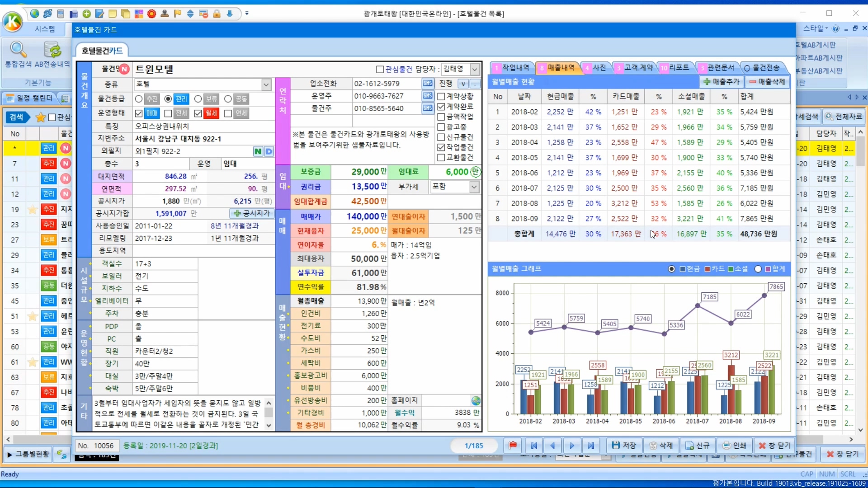Click the calculator icon in quick toolbar
Viewport: 868px width, 488px height.
(61, 14)
